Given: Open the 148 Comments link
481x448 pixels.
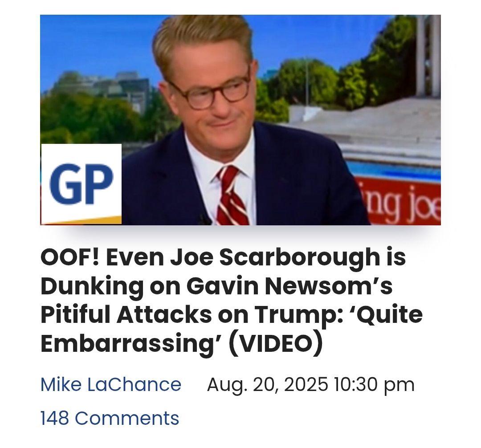Looking at the screenshot, I should pyautogui.click(x=110, y=418).
